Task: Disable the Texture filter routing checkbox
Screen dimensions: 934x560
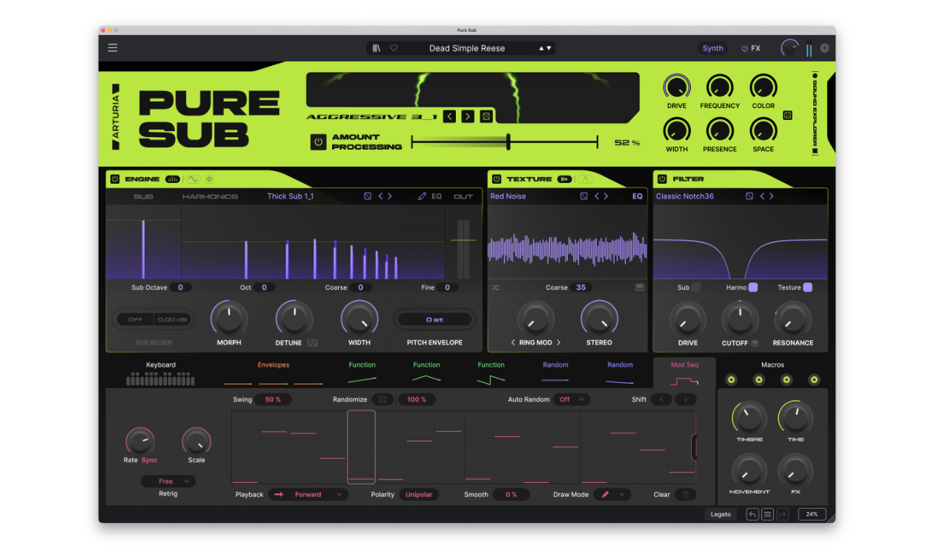Action: pos(808,287)
